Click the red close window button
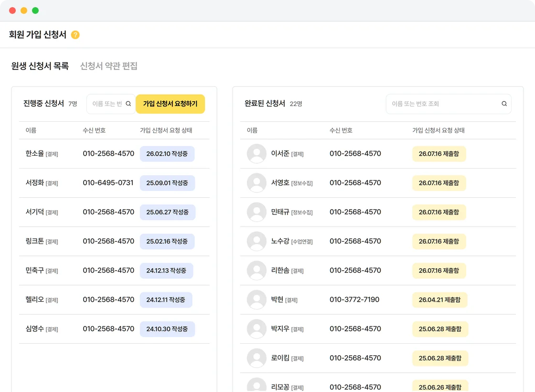The image size is (535, 392). tap(12, 11)
